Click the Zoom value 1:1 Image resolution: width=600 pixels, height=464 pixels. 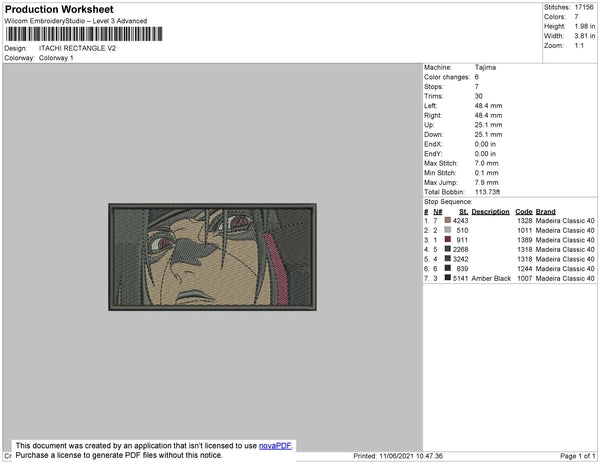click(579, 46)
